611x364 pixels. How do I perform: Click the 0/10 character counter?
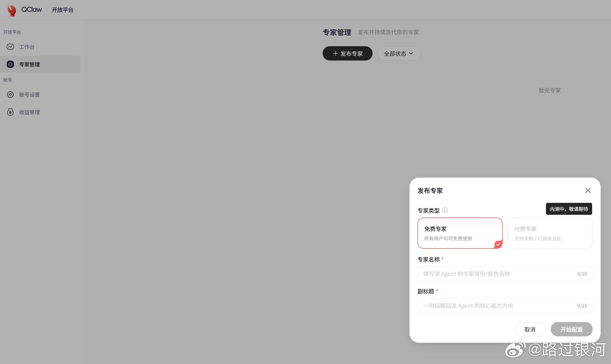pyautogui.click(x=582, y=274)
